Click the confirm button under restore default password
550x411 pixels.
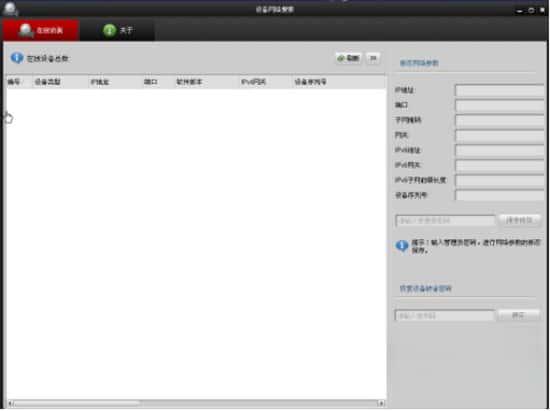519,315
